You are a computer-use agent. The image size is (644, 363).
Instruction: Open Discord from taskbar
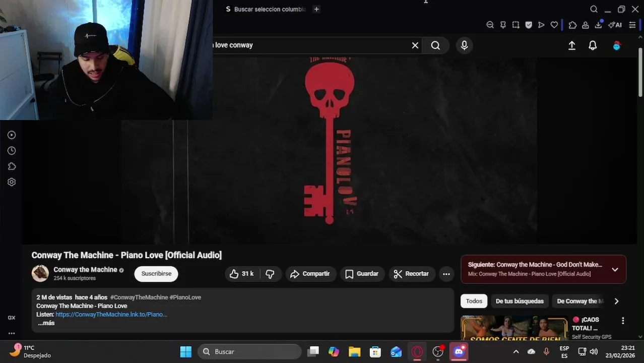pyautogui.click(x=459, y=351)
